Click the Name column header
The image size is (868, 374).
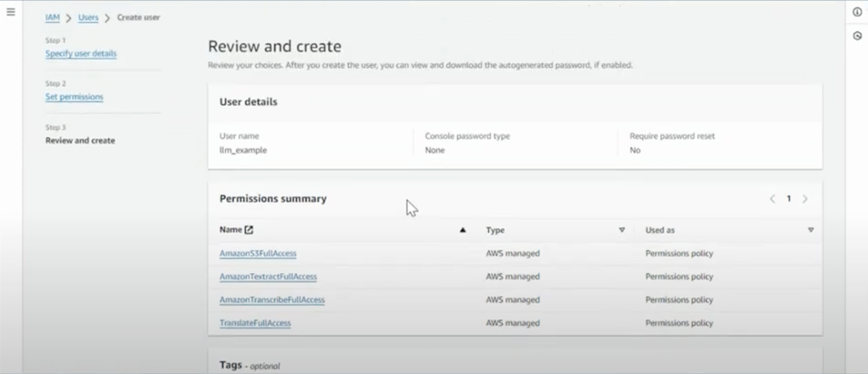coord(231,230)
